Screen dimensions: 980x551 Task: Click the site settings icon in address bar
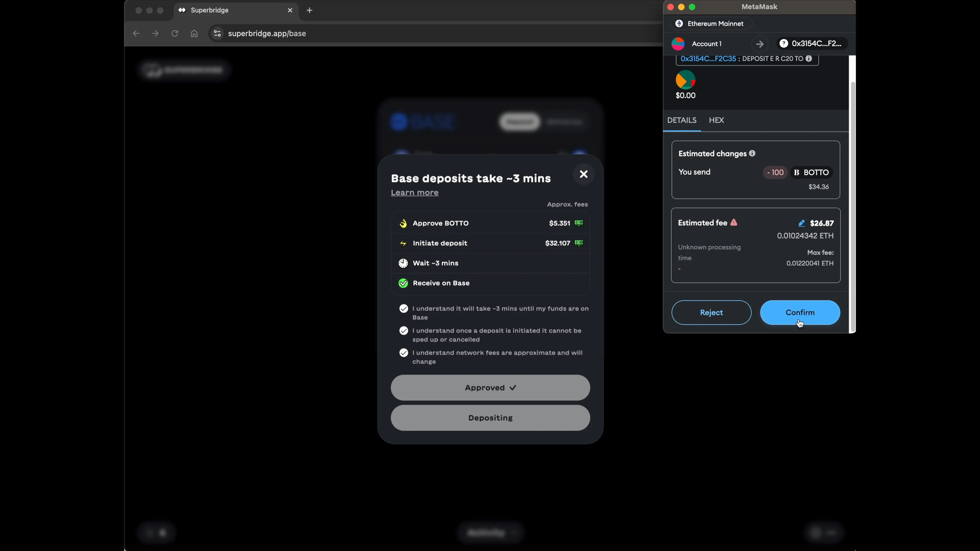(x=217, y=33)
